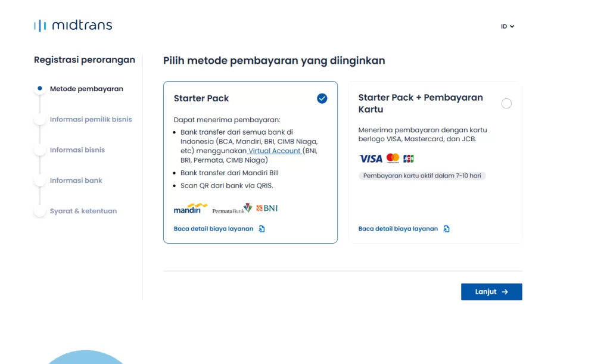This screenshot has height=364, width=610.
Task: Go to Metode pembayaran step
Action: coord(86,89)
